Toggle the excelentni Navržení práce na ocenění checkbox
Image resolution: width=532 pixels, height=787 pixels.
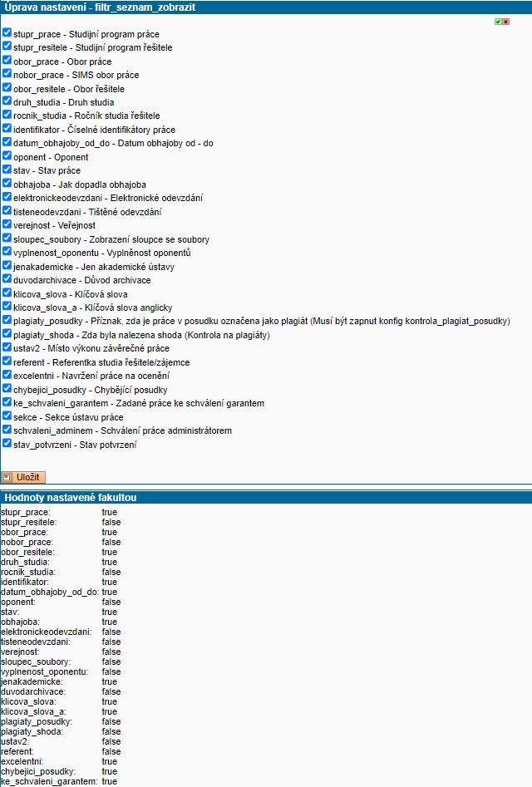pos(7,376)
